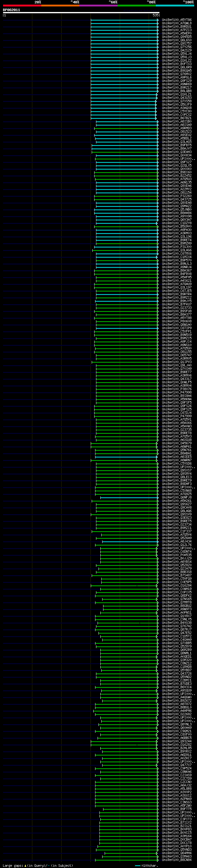Select hit label UniRef100_Q7XBB5
197x868 pixels.
click(x=177, y=643)
